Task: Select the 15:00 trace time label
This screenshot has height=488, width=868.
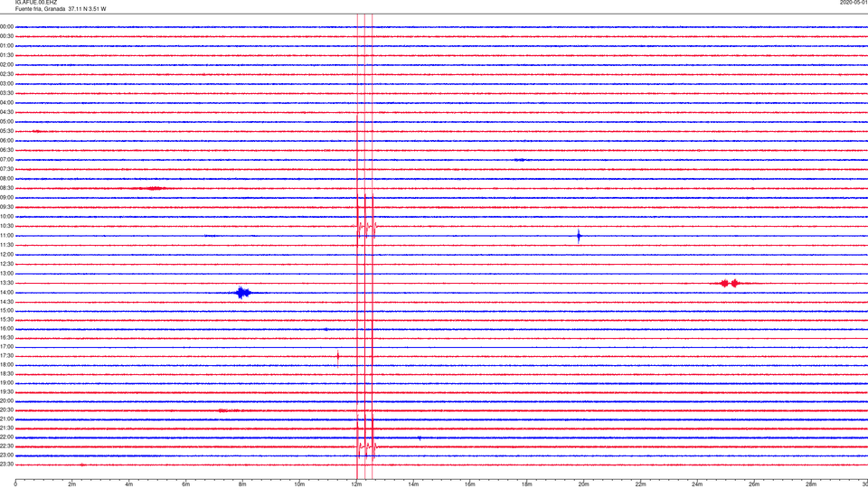Action: 7,311
